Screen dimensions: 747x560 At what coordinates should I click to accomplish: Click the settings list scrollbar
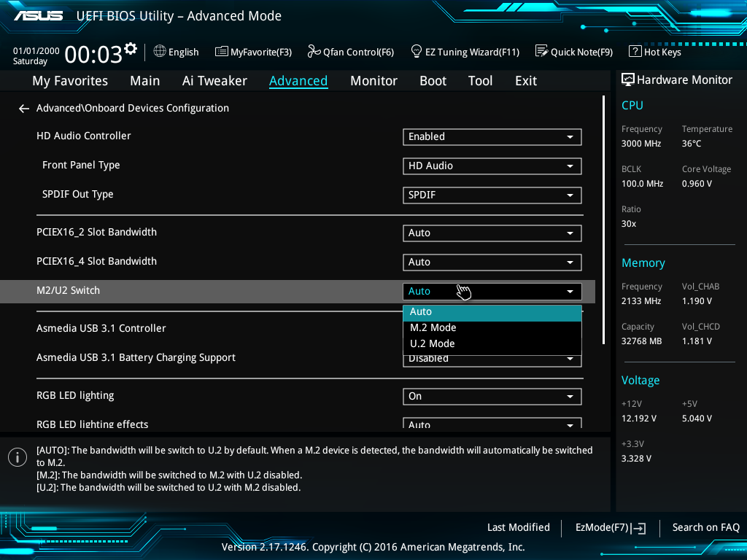(x=603, y=220)
